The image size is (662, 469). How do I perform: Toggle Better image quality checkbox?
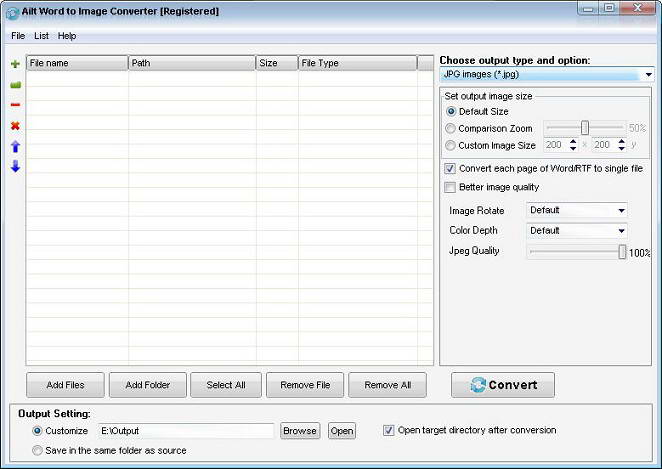point(450,187)
